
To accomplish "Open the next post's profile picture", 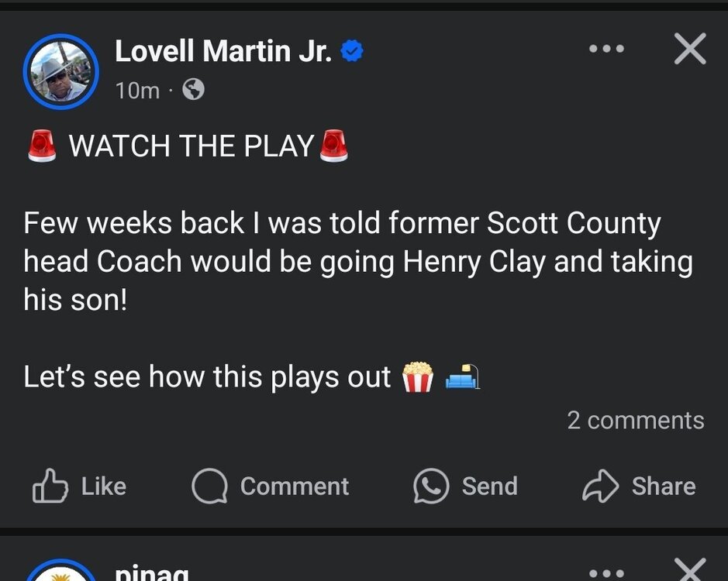I will [60, 570].
